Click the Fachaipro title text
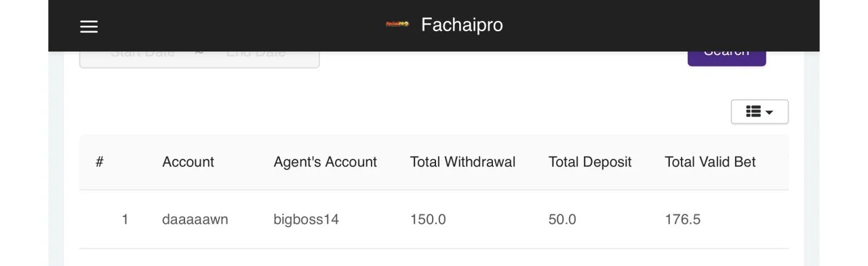The height and width of the screenshot is (266, 868). [x=462, y=25]
